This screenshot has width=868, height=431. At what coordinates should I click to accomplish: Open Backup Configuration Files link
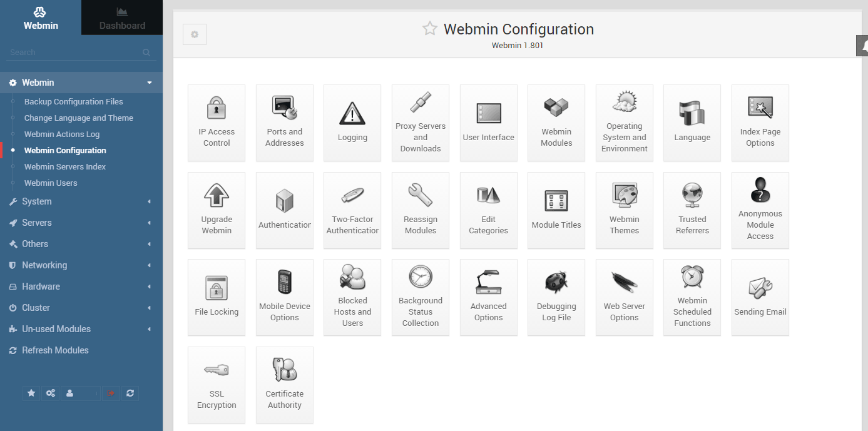click(x=74, y=101)
